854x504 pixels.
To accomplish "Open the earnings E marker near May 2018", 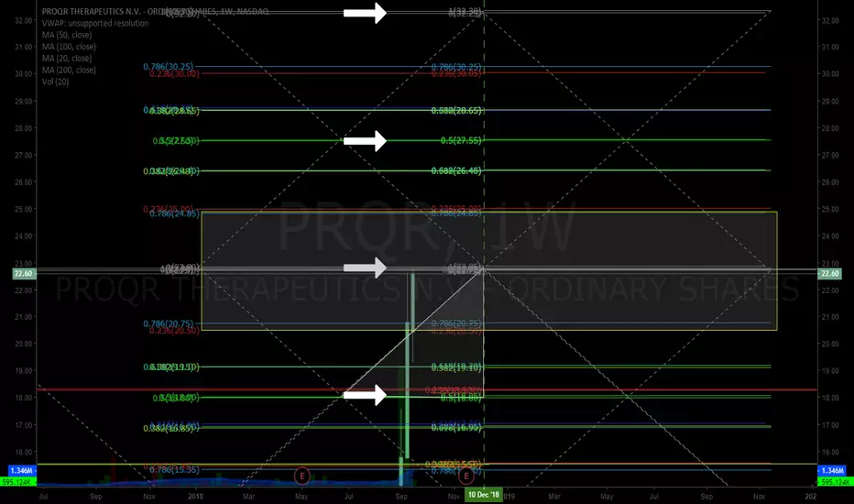I will coord(301,477).
